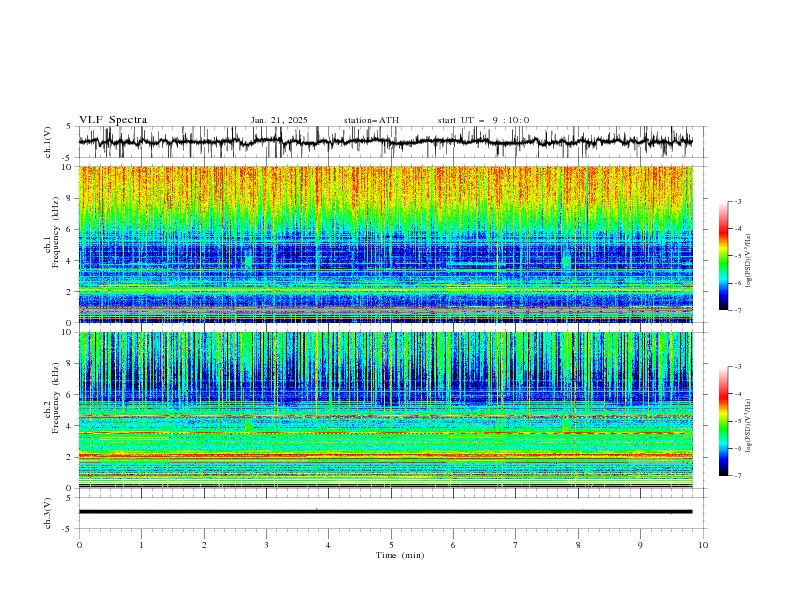The image size is (792, 612).
Task: Click the ch.1 colorbar "-5" tick label
Action: point(738,256)
